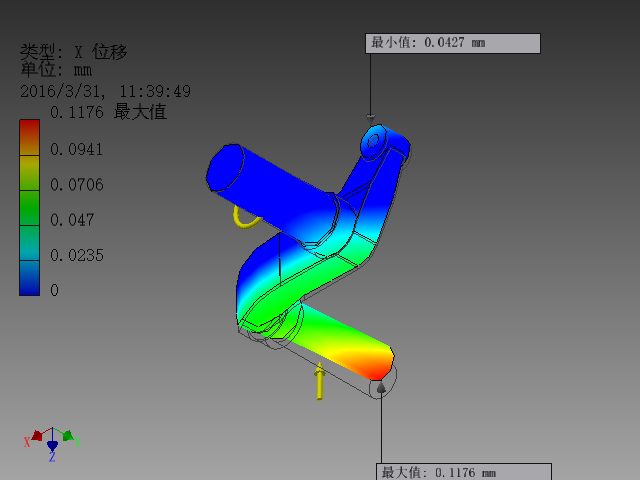Click the blue Z axis arrow in triad
The image size is (640, 480).
[x=52, y=445]
